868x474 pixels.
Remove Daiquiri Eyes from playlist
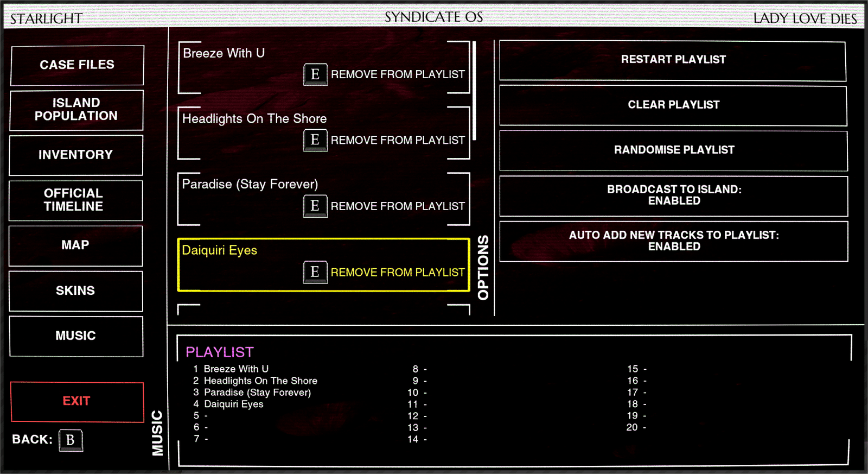[398, 273]
